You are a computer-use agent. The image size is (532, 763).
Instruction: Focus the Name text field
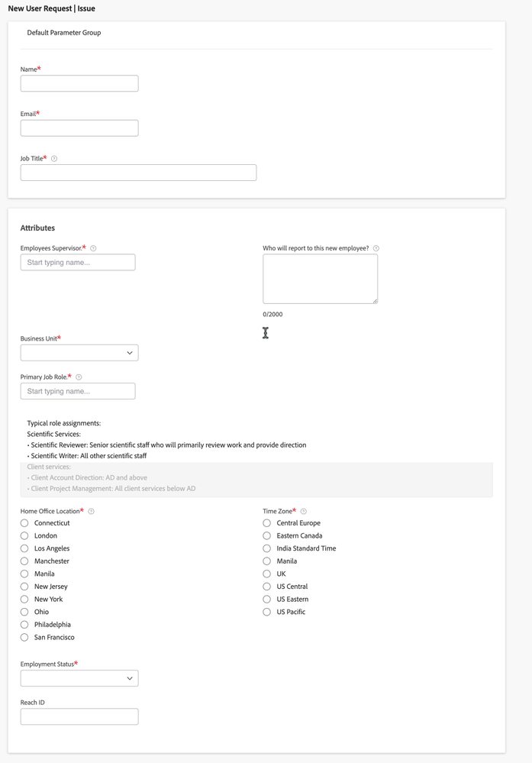pyautogui.click(x=79, y=83)
